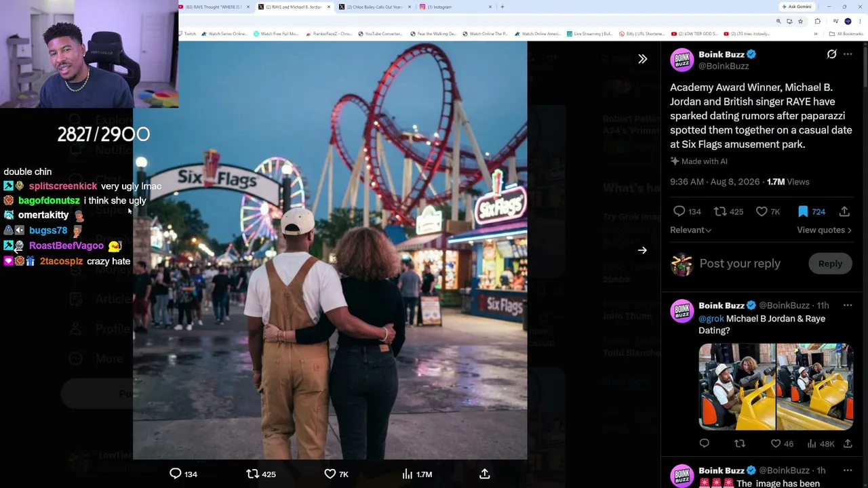Open three-dot menu on the 1h reply
Screen dimensions: 868x488
pos(848,470)
